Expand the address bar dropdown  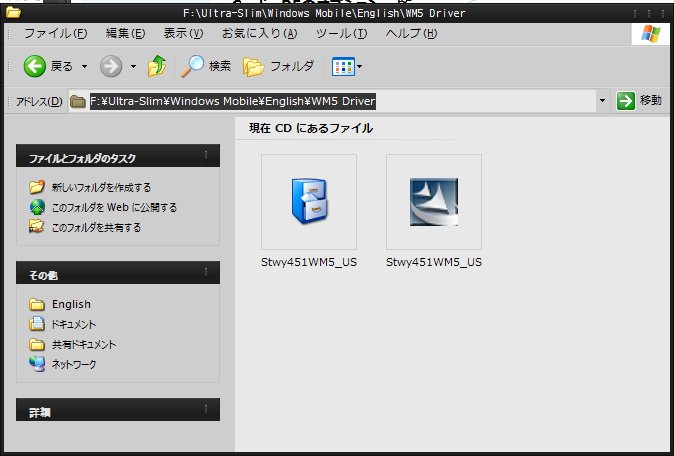tap(602, 101)
